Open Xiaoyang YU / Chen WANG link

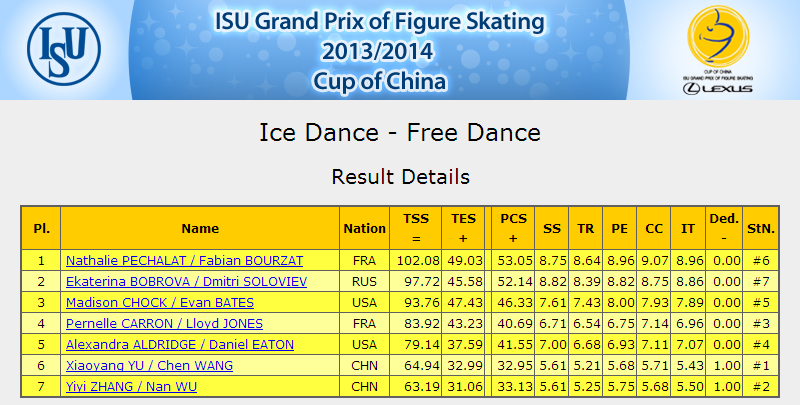[x=149, y=365]
